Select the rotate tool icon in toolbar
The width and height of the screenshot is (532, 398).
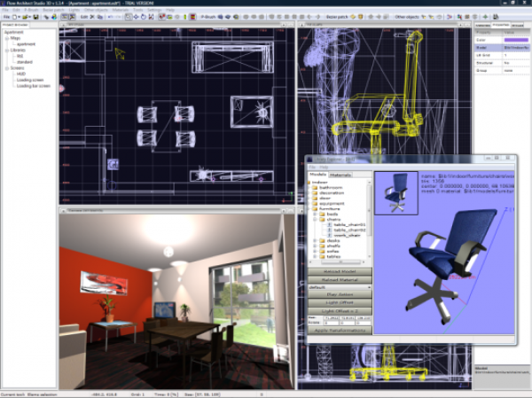(x=144, y=17)
